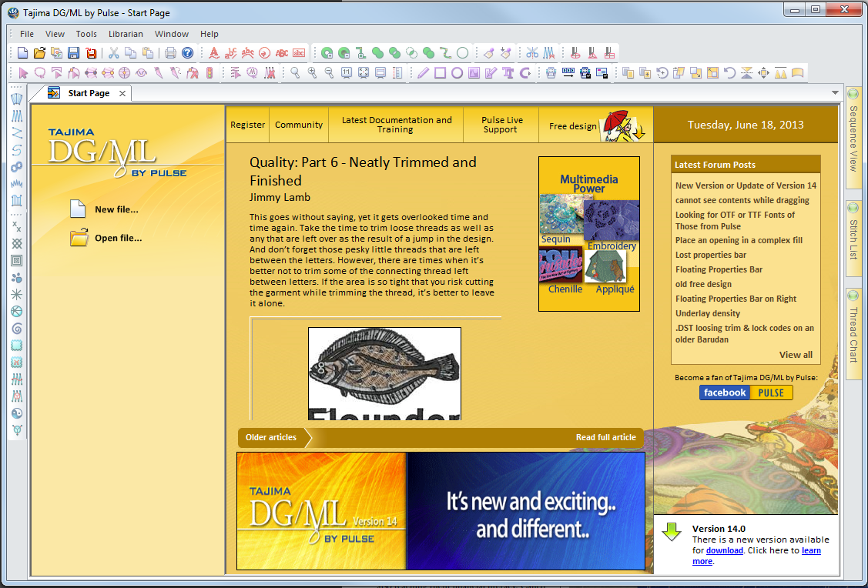Click the New file toolbar icon
Screen dimensions: 868x588
click(x=22, y=53)
